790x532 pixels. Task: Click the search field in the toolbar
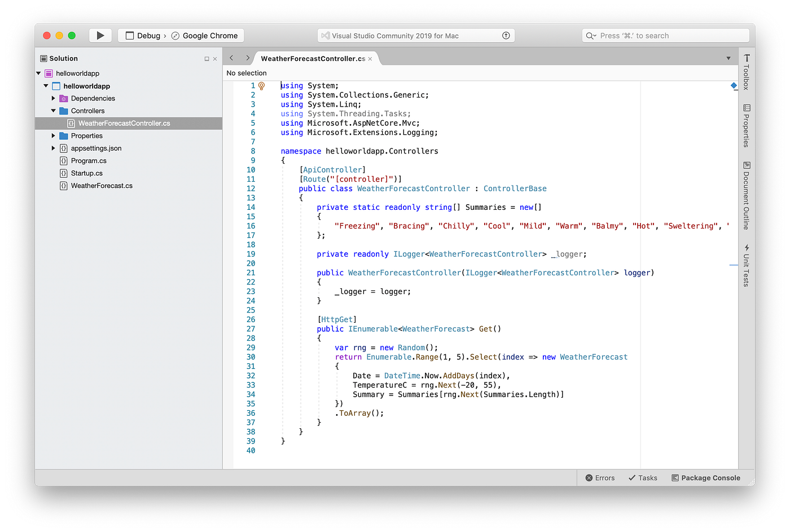point(665,36)
